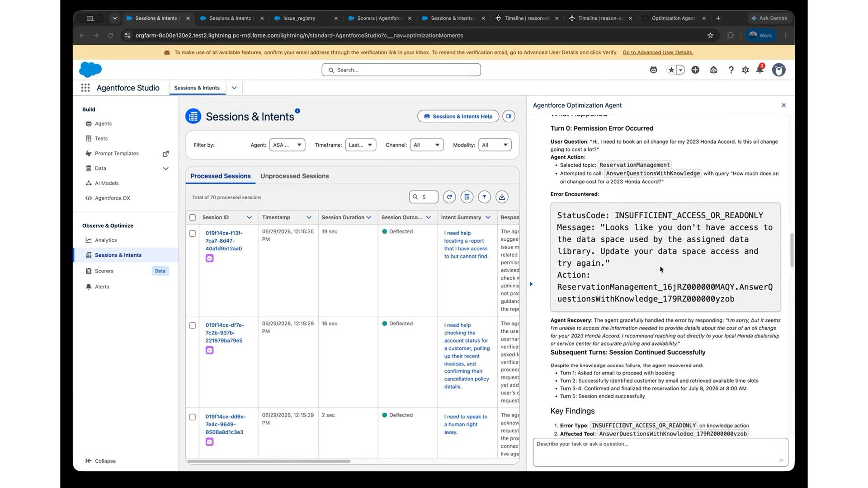Click the send arrow in the agent prompt box
868x488 pixels.
(781, 460)
